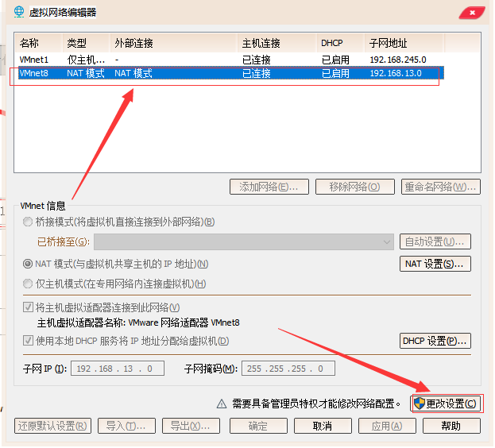Click the DHCP column header
Image resolution: width=495 pixels, height=448 pixels.
(x=341, y=43)
